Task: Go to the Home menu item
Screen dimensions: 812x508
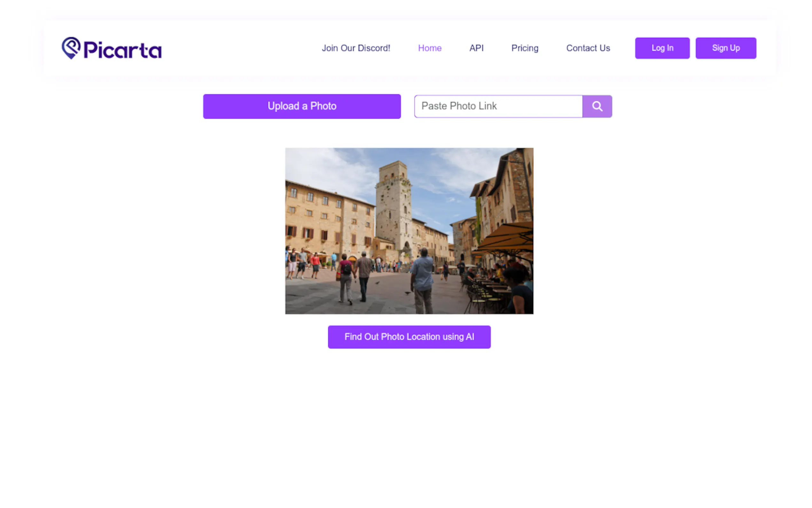Action: point(429,48)
